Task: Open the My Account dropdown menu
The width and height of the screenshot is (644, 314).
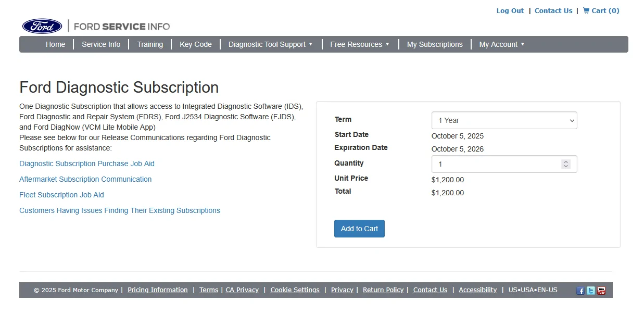Action: pyautogui.click(x=501, y=44)
